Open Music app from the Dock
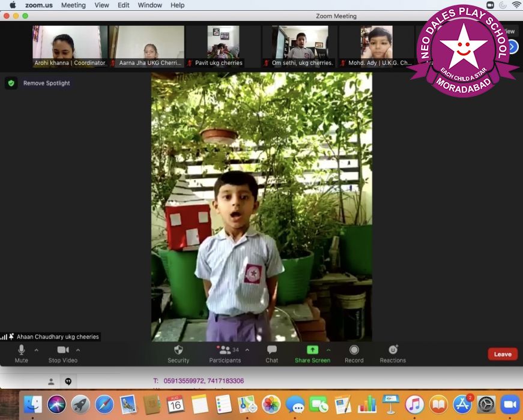This screenshot has height=420, width=523. pos(414,404)
